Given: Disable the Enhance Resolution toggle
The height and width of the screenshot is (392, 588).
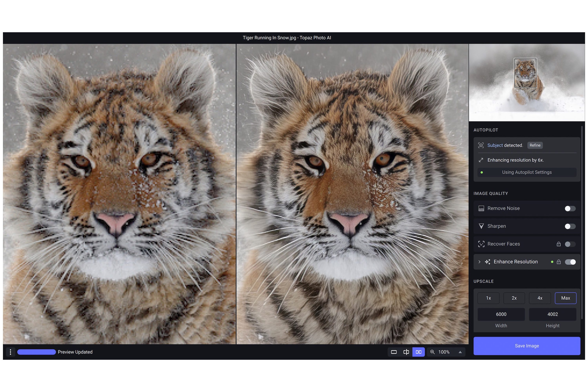Looking at the screenshot, I should [x=570, y=262].
